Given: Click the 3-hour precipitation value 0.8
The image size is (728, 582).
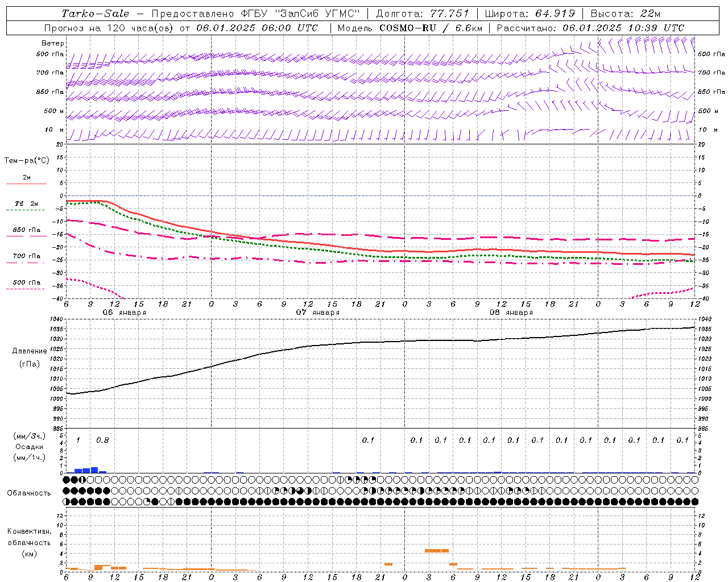Looking at the screenshot, I should coord(102,440).
